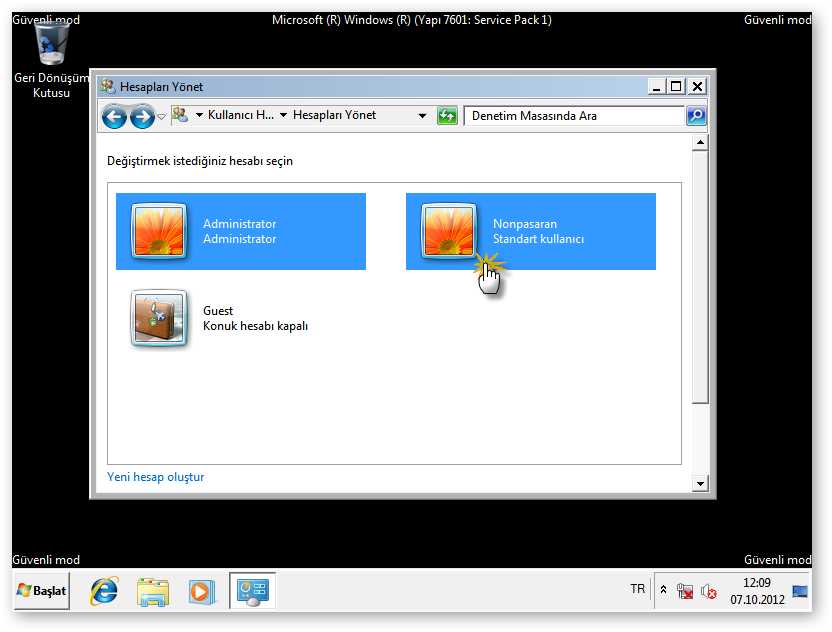Image resolution: width=832 pixels, height=632 pixels.
Task: Expand dropdown arrow before Hesapları Yönet breadcrumb
Action: pyautogui.click(x=283, y=115)
